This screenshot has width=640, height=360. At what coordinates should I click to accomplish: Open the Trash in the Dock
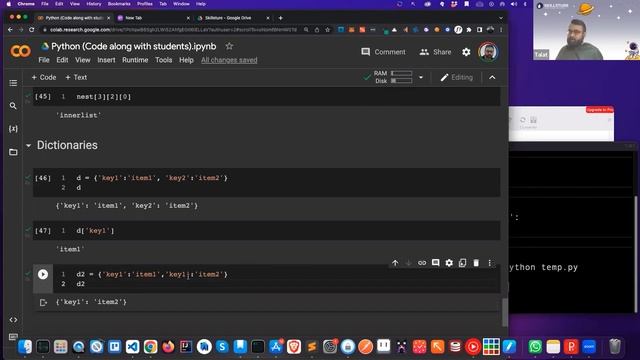point(615,347)
